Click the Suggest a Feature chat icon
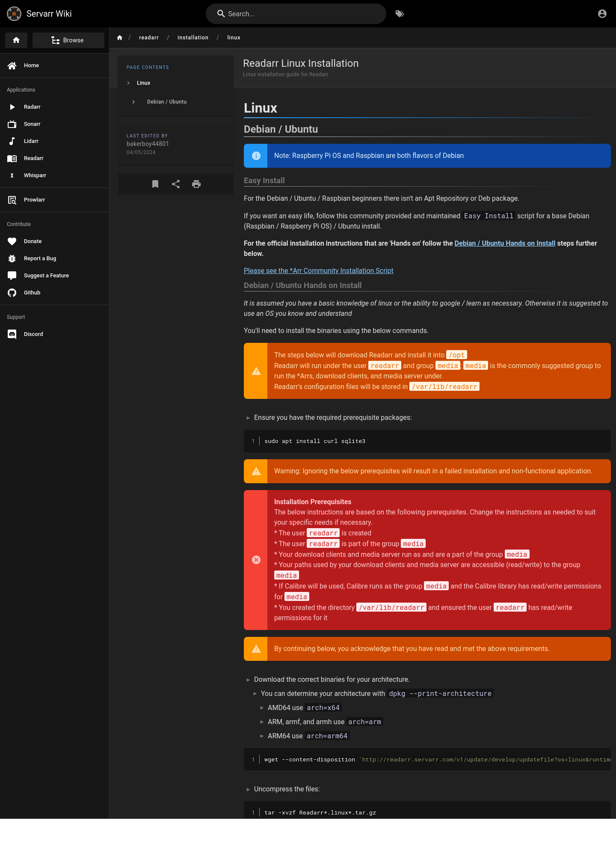This screenshot has width=616, height=856. tap(12, 276)
